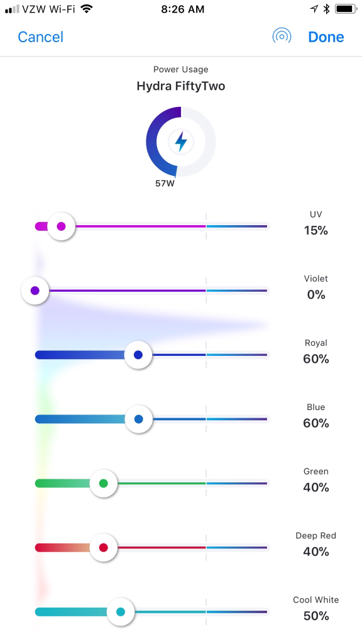Click the Green slider handle

(x=104, y=484)
